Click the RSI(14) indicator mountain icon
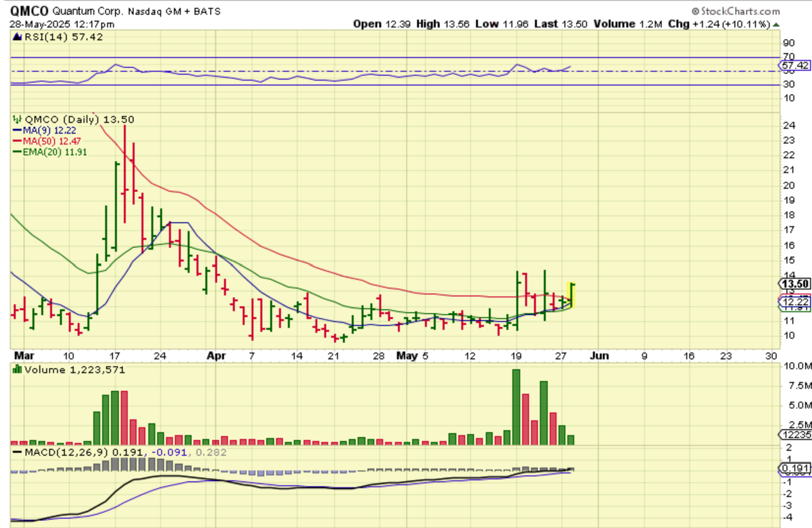Image resolution: width=812 pixels, height=528 pixels. point(17,37)
